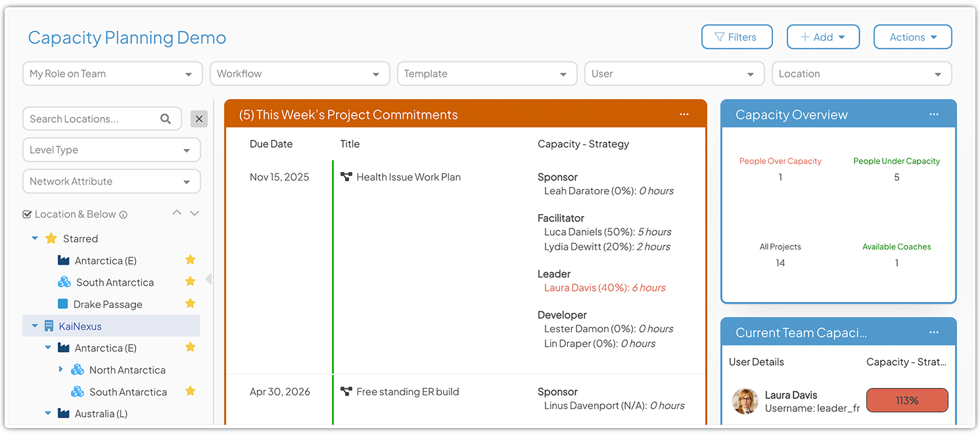Click the project icon beside Health Issue Work Plan
This screenshot has width=980, height=434.
(347, 177)
